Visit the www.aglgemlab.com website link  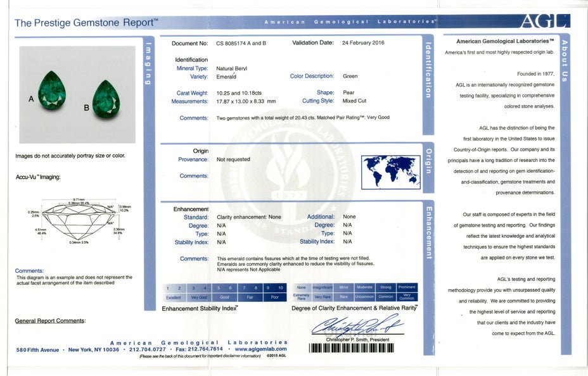click(260, 349)
